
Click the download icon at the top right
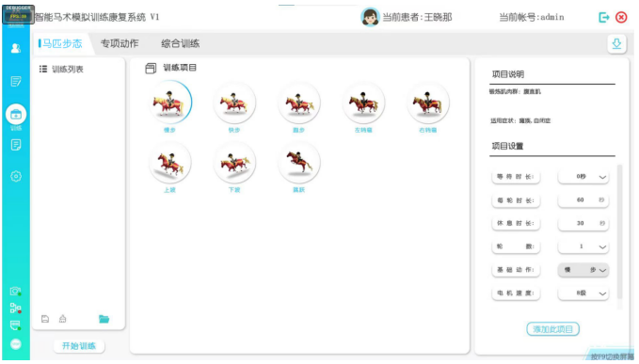(616, 43)
